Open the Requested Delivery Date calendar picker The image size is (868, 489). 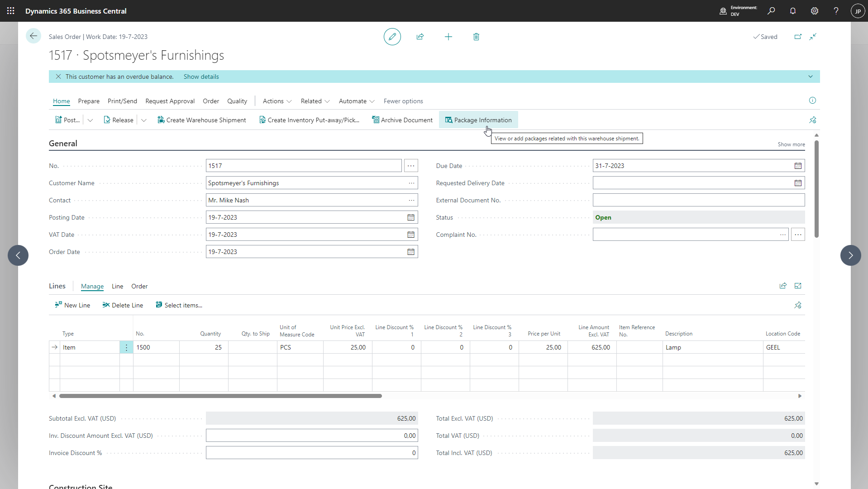(x=798, y=183)
